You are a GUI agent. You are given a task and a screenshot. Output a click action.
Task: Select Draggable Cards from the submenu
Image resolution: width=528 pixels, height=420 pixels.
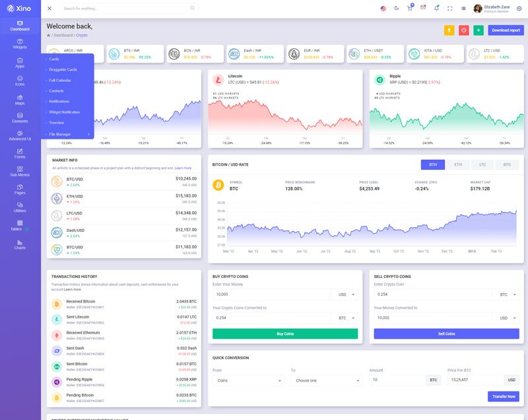click(x=63, y=69)
